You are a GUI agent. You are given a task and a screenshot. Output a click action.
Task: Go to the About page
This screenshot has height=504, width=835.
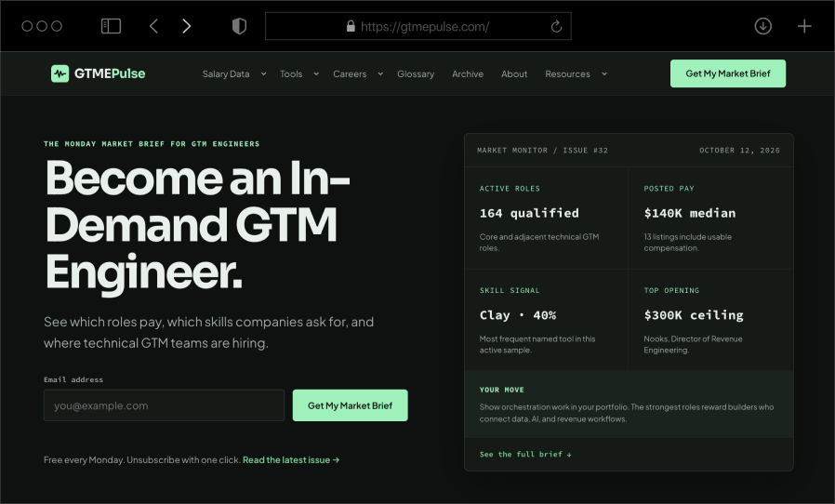point(514,74)
